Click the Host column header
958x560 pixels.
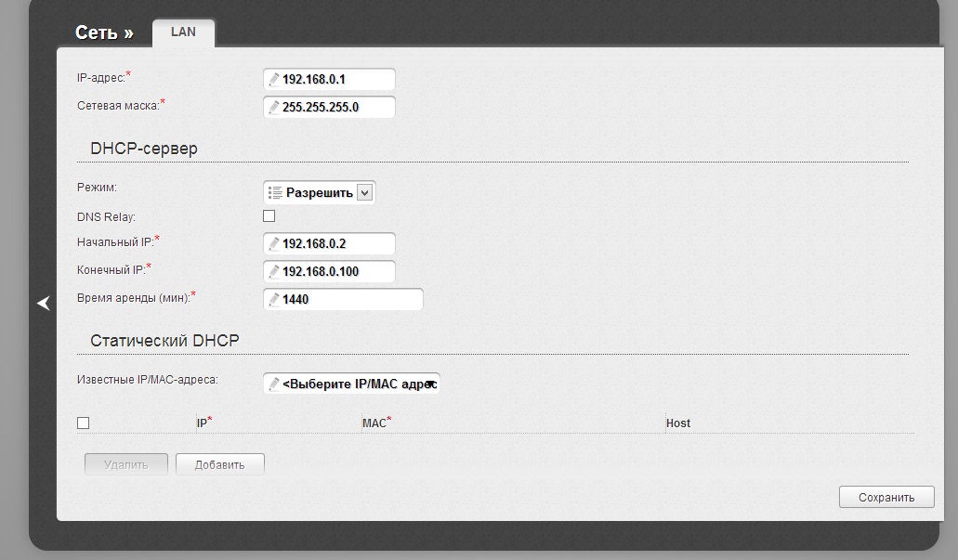coord(678,423)
